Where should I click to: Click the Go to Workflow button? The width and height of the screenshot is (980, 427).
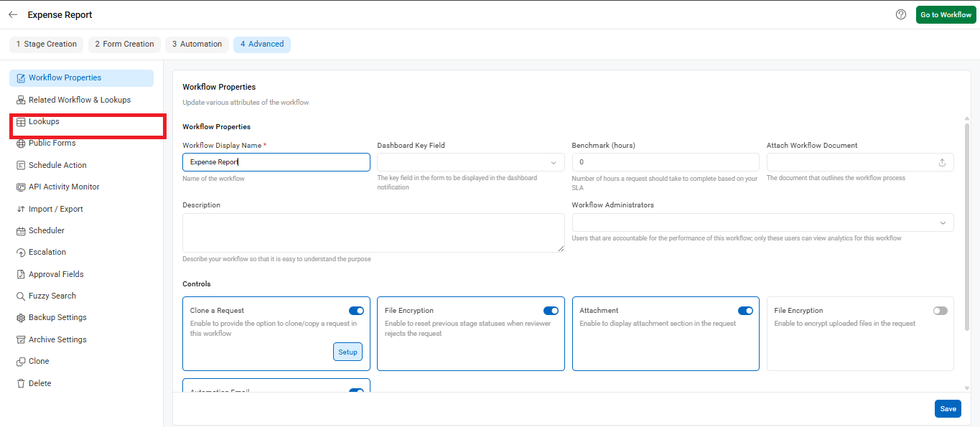pos(946,14)
